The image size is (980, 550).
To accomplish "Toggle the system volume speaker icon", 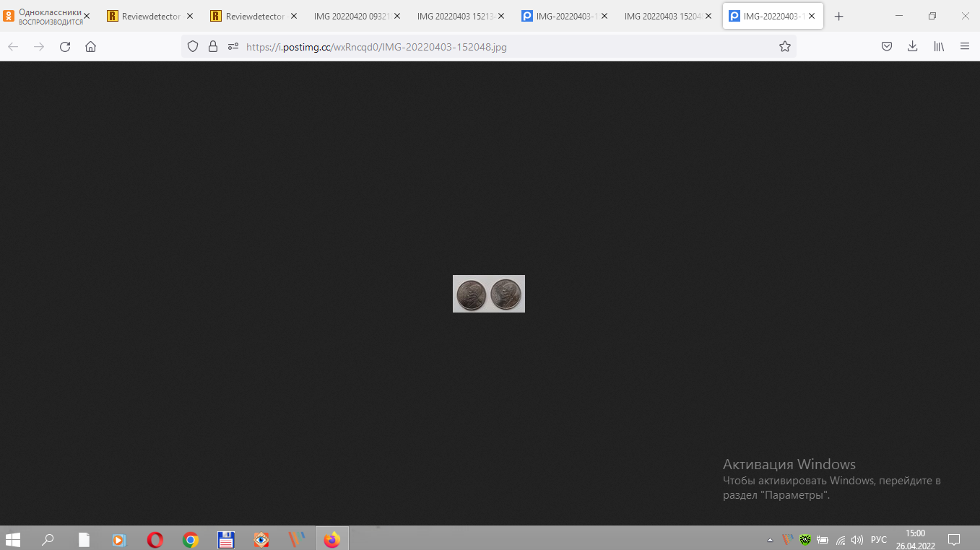I will tap(857, 539).
